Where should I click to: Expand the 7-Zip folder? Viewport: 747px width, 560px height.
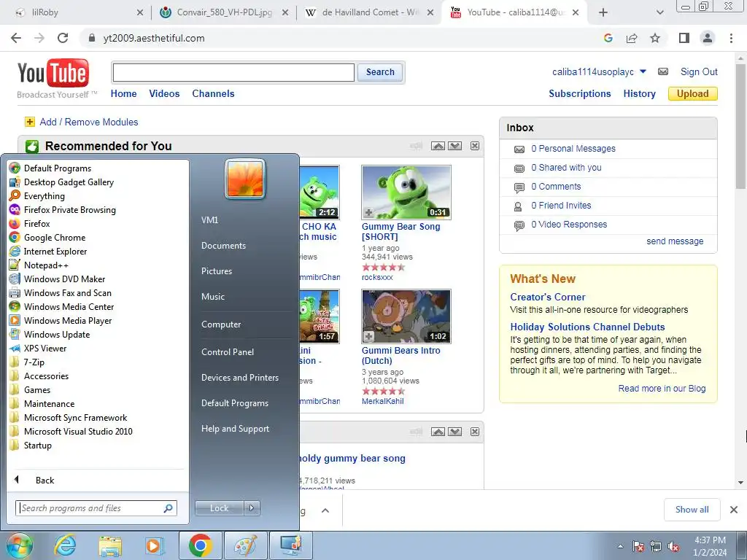(x=27, y=362)
